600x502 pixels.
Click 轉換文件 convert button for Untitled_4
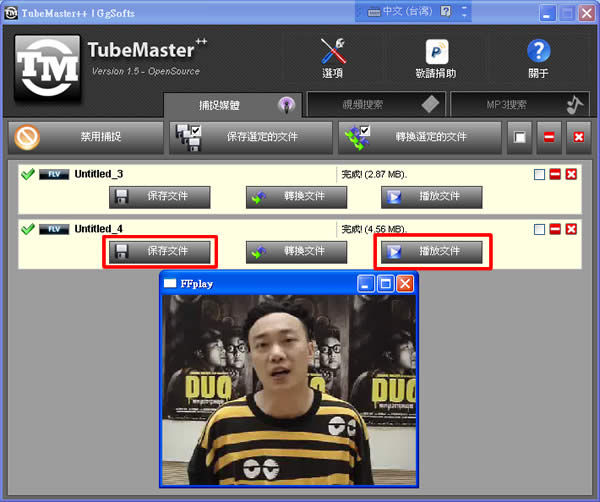click(296, 252)
